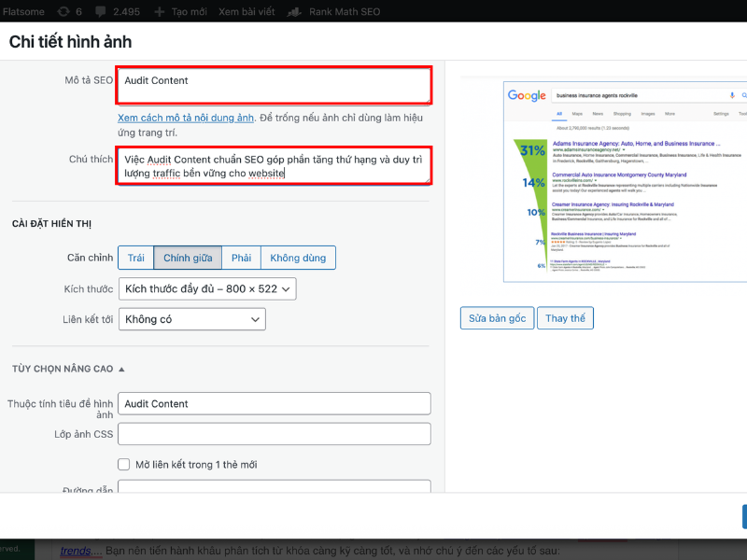The width and height of the screenshot is (747, 560).
Task: Open Liên kết tới dropdown
Action: click(192, 319)
